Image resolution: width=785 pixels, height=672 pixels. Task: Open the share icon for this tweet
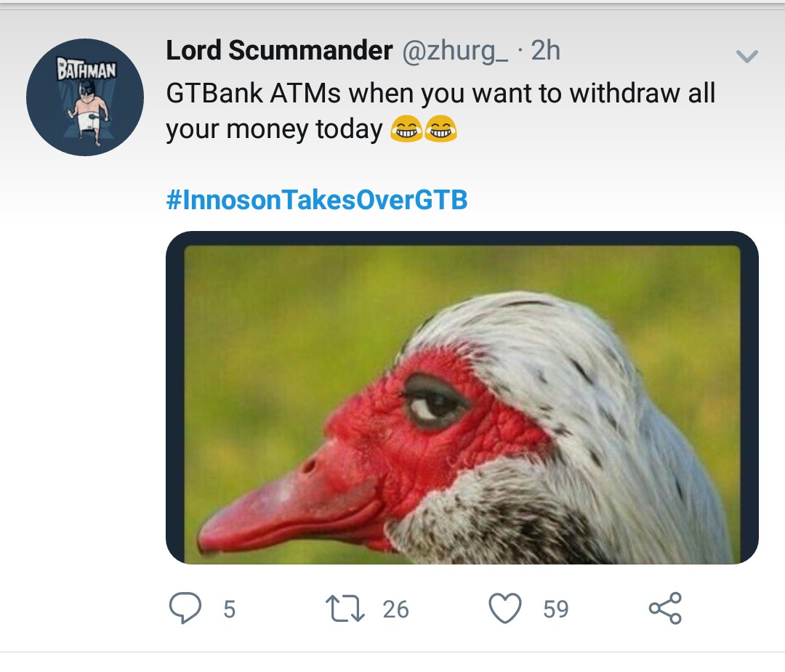[665, 608]
